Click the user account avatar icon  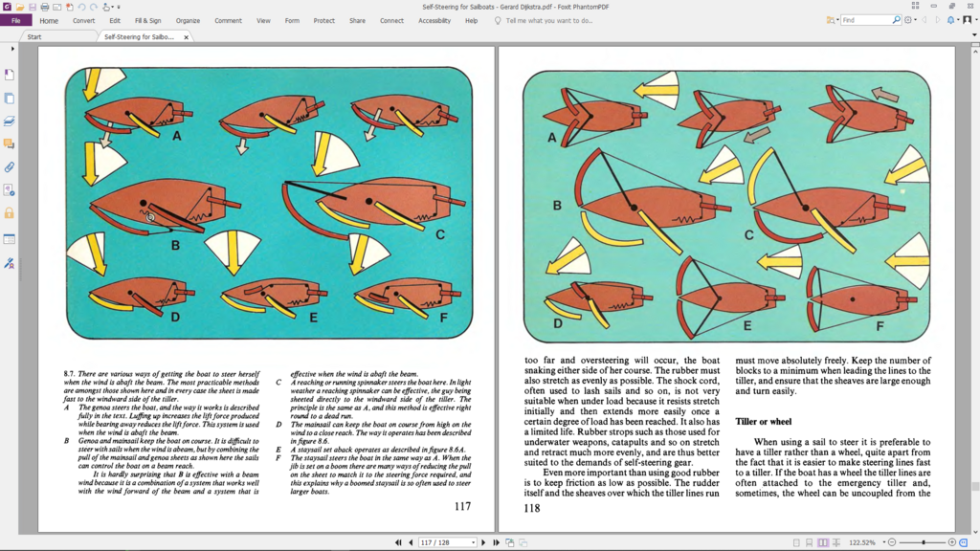click(967, 20)
